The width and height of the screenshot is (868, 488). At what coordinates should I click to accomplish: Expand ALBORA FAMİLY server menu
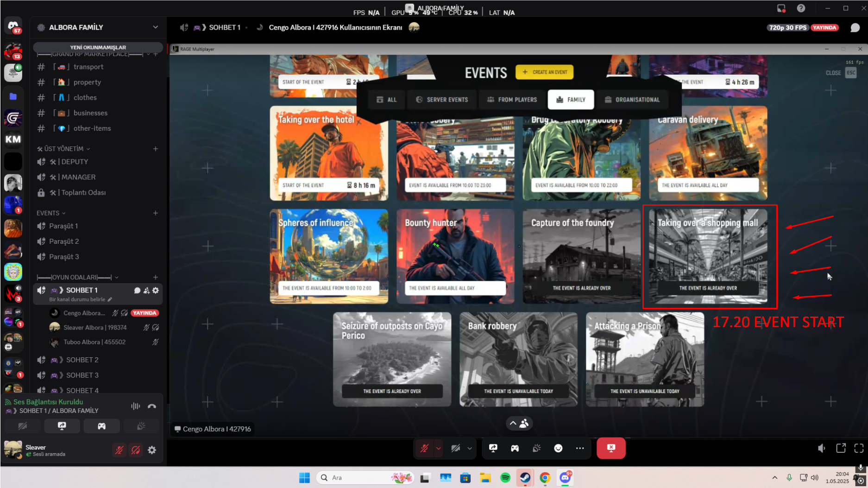[x=155, y=27]
